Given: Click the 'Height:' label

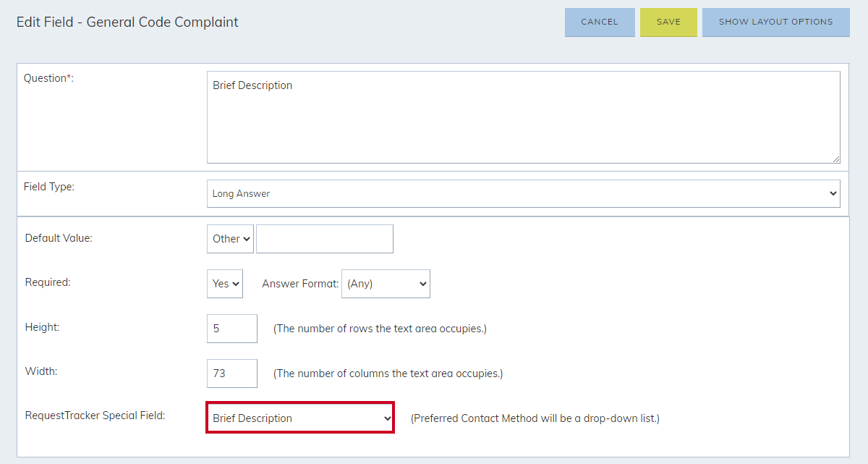Looking at the screenshot, I should tap(42, 327).
